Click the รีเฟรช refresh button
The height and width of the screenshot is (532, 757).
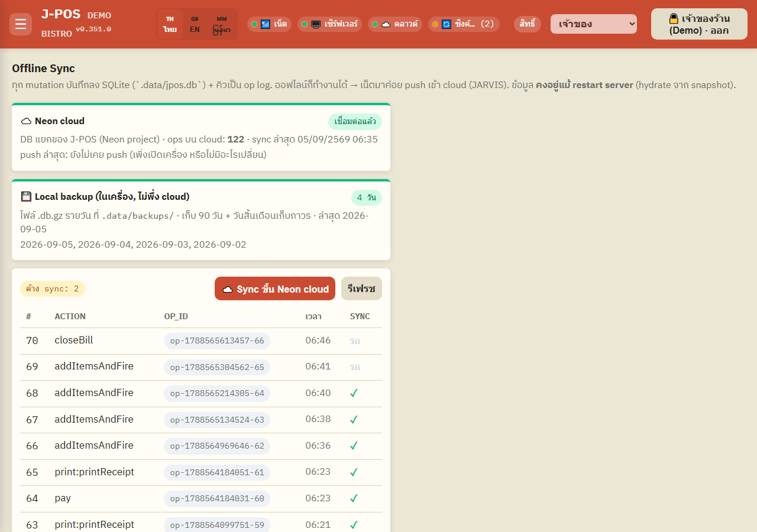(x=361, y=288)
